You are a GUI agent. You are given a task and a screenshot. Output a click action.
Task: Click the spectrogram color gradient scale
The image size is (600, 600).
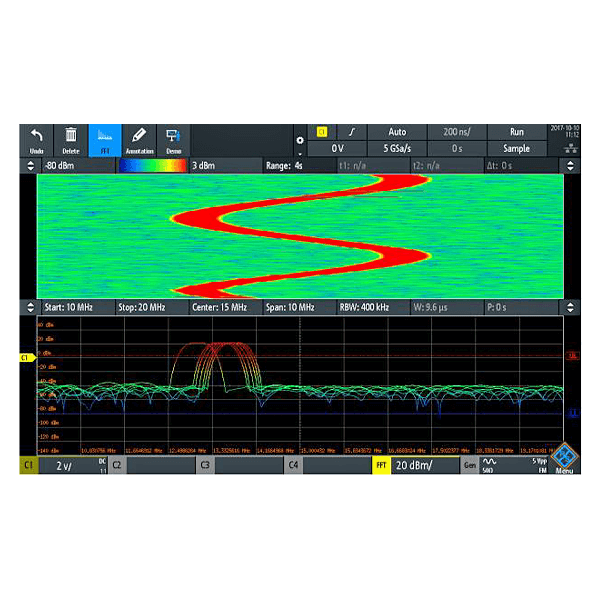click(151, 165)
